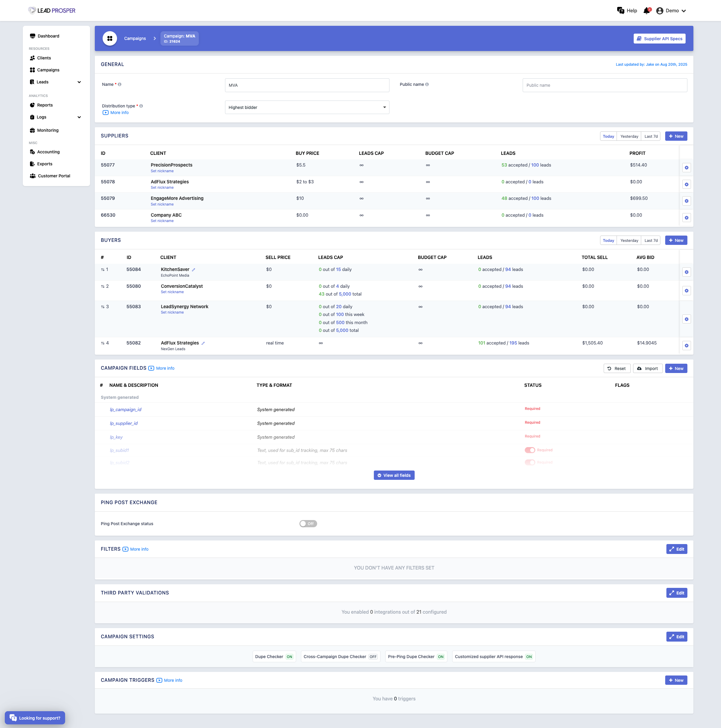Click into the Public name input field
The height and width of the screenshot is (728, 721).
point(604,85)
